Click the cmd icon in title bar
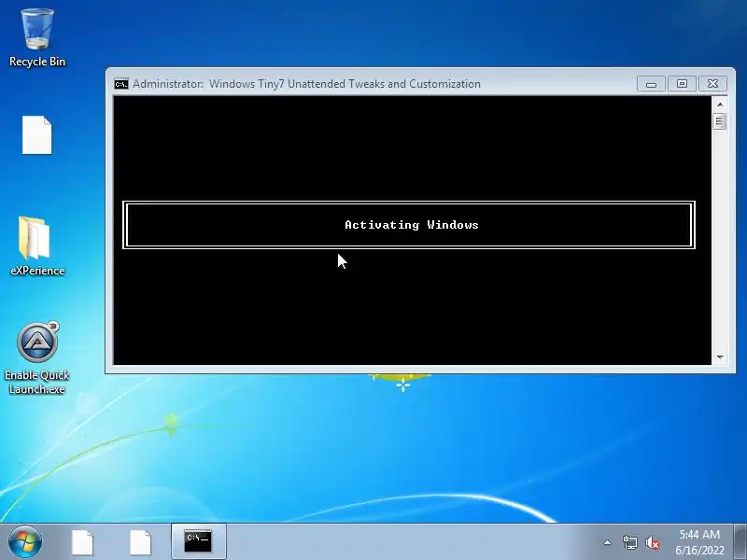747x560 pixels. click(x=121, y=84)
